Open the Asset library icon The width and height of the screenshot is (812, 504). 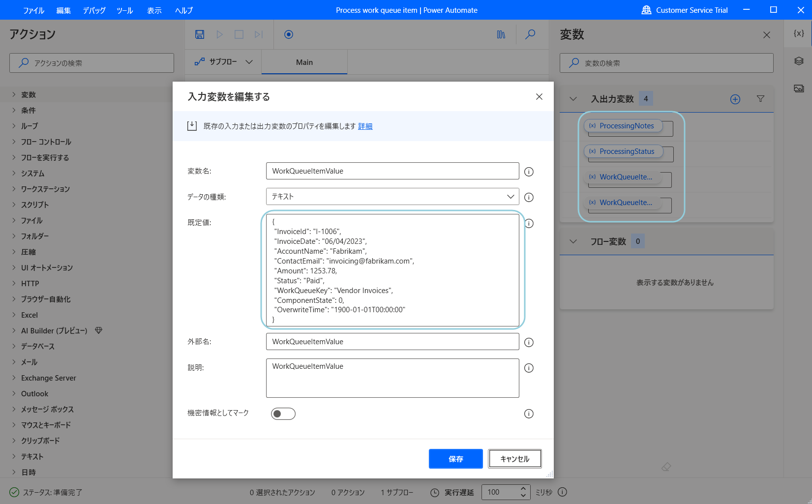click(x=501, y=34)
